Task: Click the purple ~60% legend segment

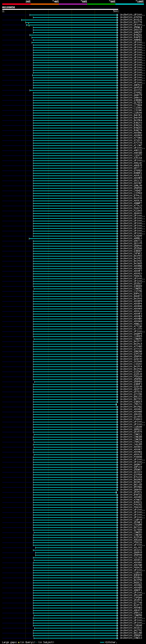Action: pos(73,4)
